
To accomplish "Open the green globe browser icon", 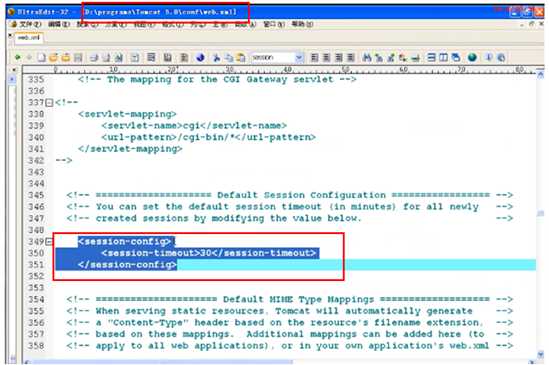I will click(472, 57).
